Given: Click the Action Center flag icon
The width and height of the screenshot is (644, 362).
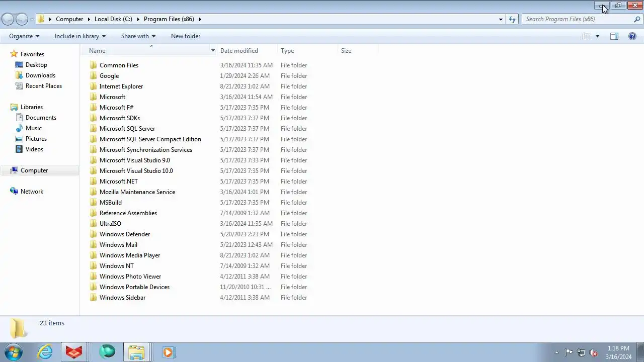Looking at the screenshot, I should (x=569, y=352).
